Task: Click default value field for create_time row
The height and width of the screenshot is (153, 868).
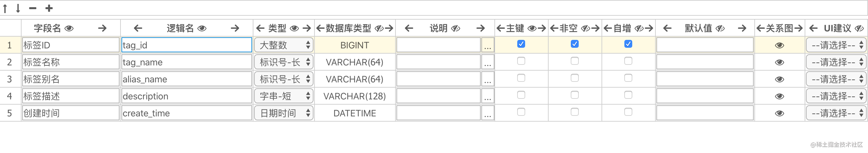Action: pyautogui.click(x=705, y=113)
